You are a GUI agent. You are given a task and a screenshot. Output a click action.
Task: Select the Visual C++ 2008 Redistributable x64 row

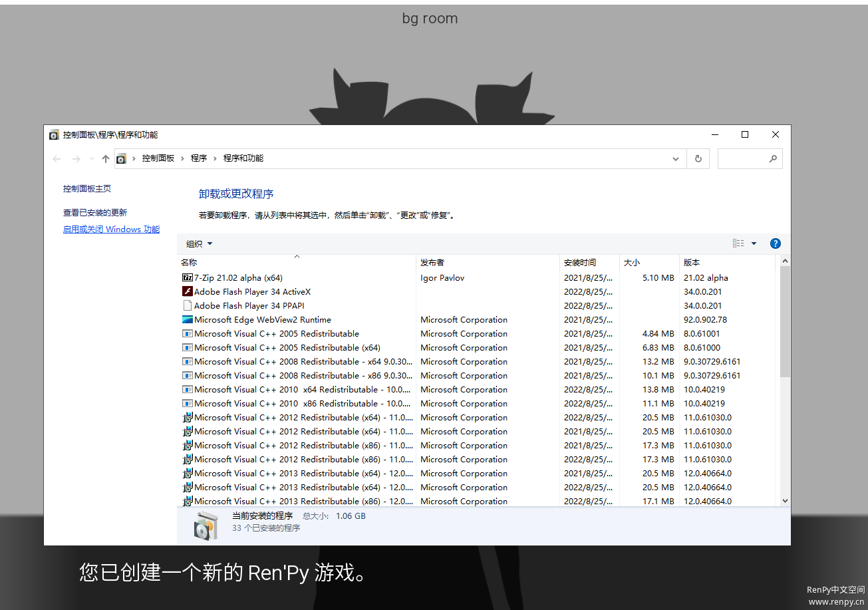point(477,361)
